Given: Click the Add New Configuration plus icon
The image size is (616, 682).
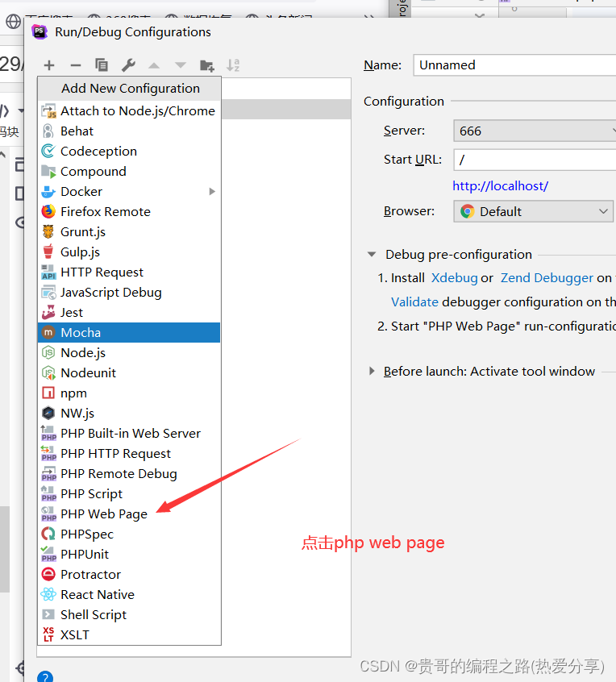Looking at the screenshot, I should (49, 65).
